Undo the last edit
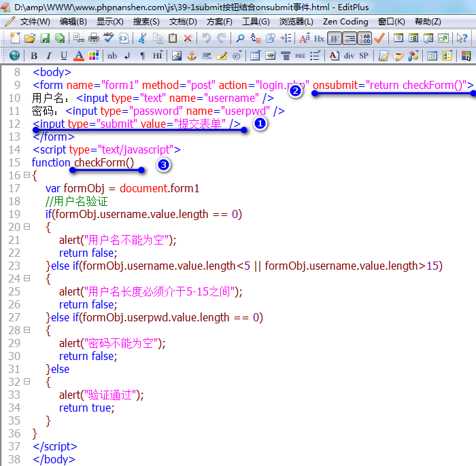 (207, 38)
